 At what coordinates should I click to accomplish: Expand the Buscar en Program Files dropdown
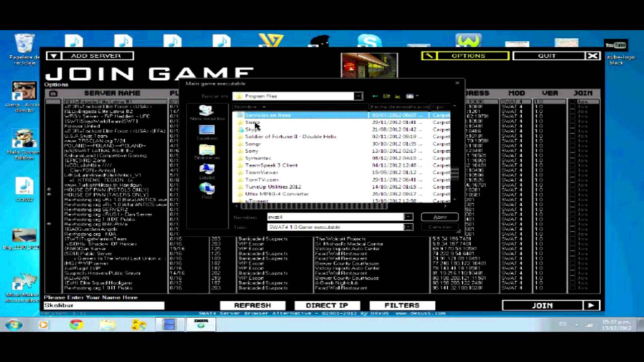(358, 96)
